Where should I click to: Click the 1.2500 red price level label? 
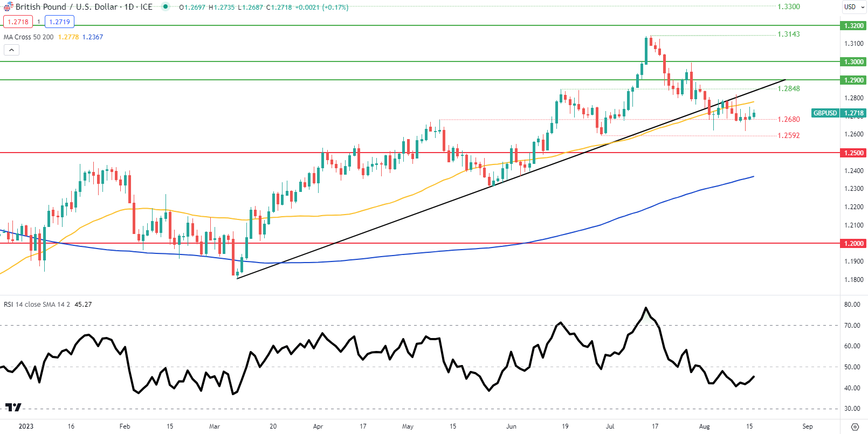click(853, 153)
